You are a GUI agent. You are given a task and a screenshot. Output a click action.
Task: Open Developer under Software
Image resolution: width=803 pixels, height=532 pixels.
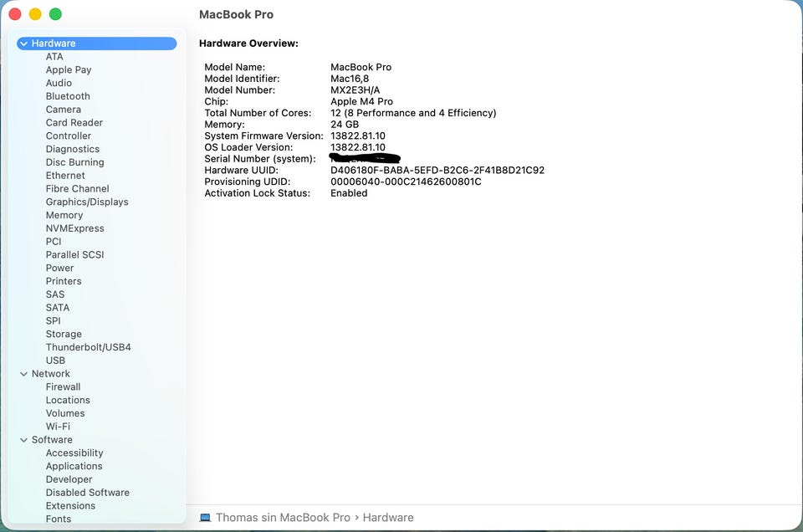[69, 480]
